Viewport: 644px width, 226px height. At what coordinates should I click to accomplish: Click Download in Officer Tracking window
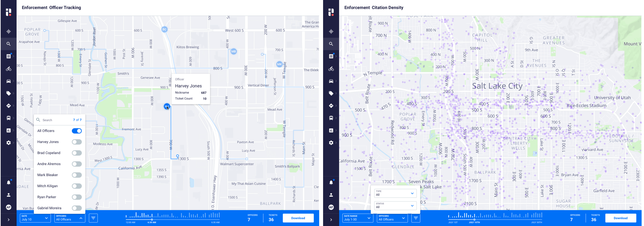click(298, 218)
